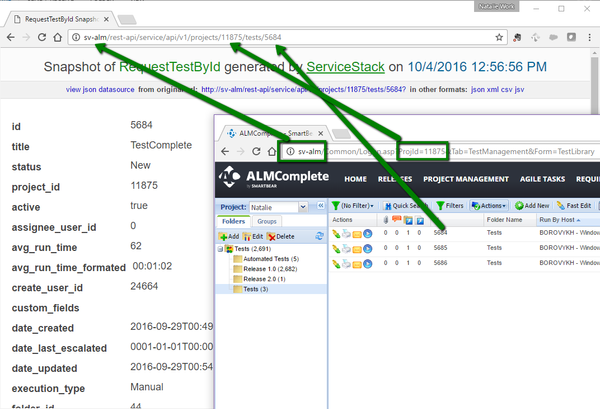The width and height of the screenshot is (600, 409).
Task: Run test 5686 with the blue play icon
Action: [x=368, y=264]
